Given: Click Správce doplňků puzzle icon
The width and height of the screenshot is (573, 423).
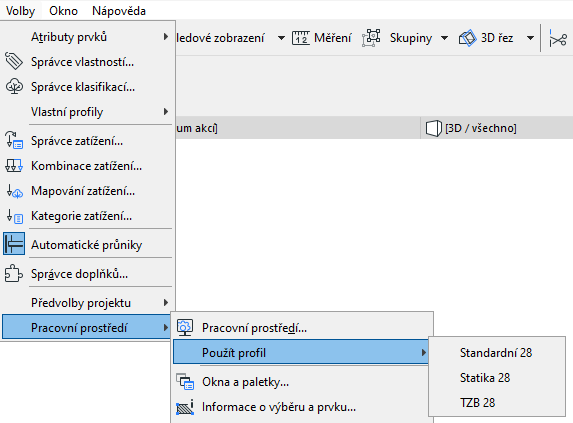Looking at the screenshot, I should [x=14, y=274].
